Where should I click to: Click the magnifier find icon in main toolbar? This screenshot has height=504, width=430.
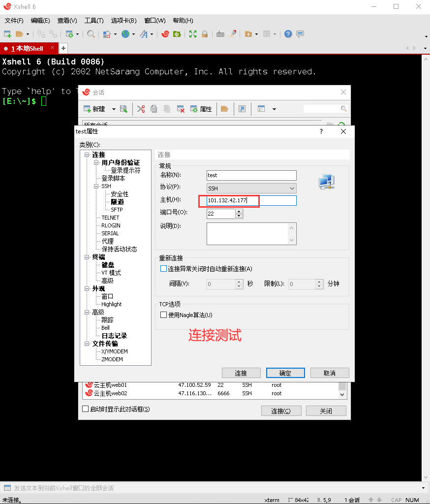(91, 34)
